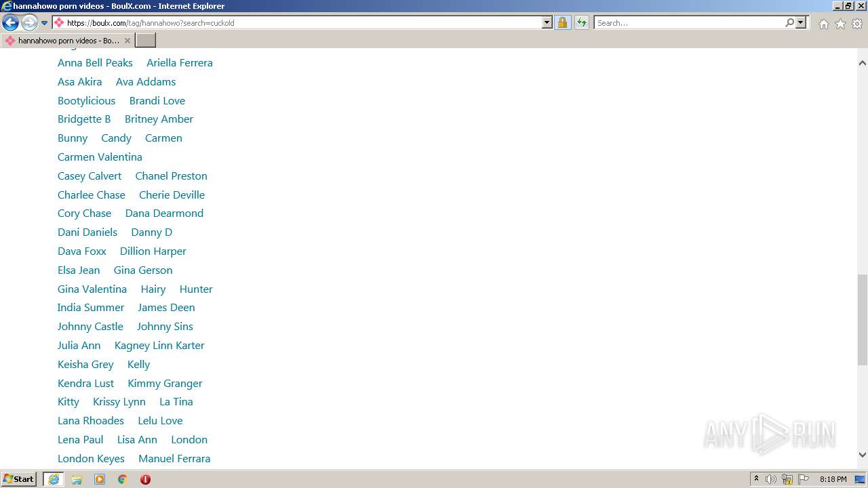Open the Lelu Love link
Screen dimensions: 868x488
tap(160, 420)
